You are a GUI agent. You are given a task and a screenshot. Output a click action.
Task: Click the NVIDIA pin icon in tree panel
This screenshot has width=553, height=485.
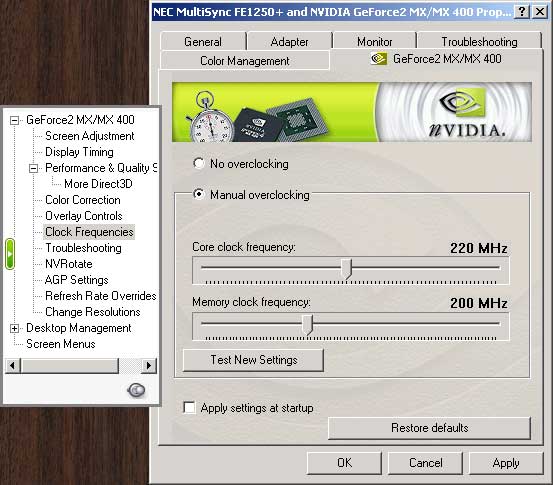click(136, 390)
